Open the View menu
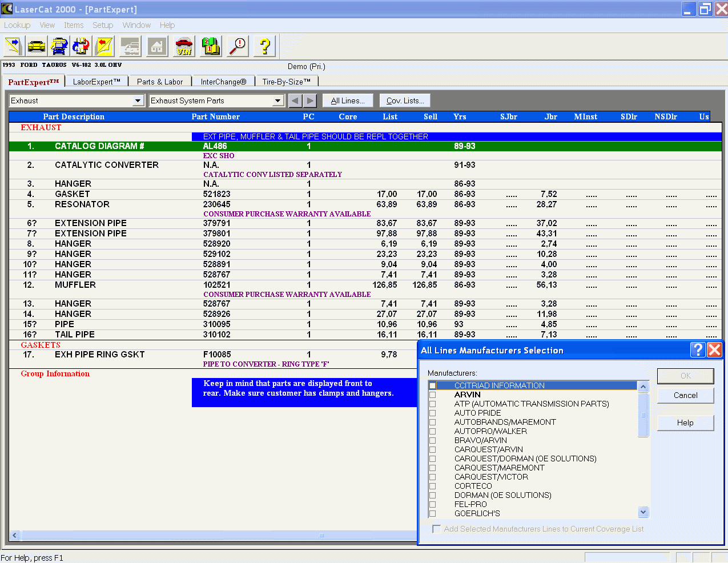The height and width of the screenshot is (563, 728). click(47, 25)
